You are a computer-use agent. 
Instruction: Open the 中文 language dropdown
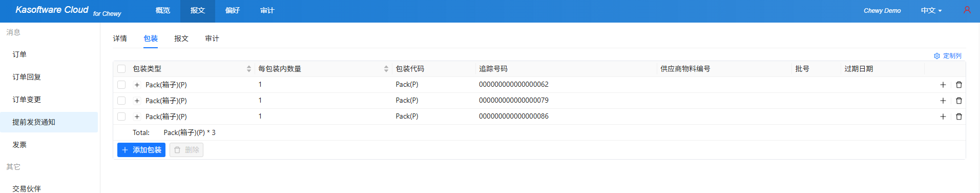coord(931,10)
